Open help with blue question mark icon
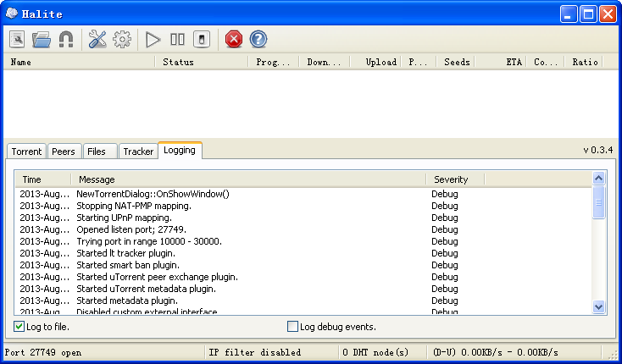 (258, 39)
